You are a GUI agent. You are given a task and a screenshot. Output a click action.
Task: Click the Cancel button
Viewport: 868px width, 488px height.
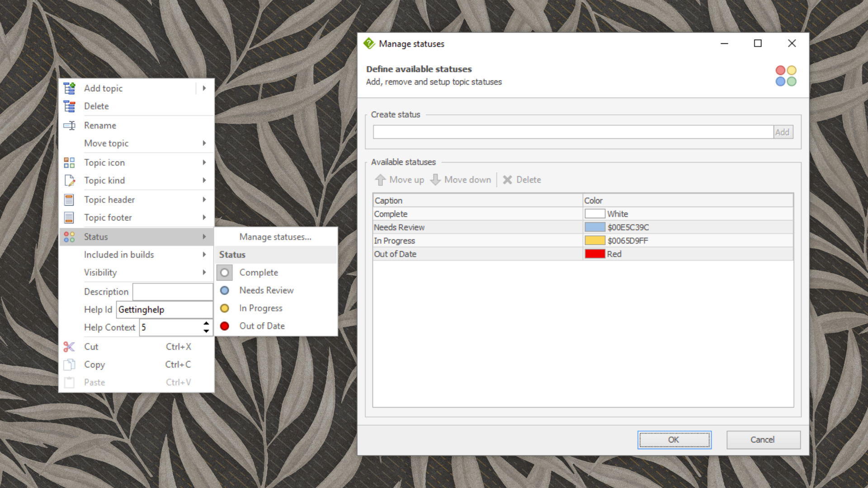click(763, 440)
